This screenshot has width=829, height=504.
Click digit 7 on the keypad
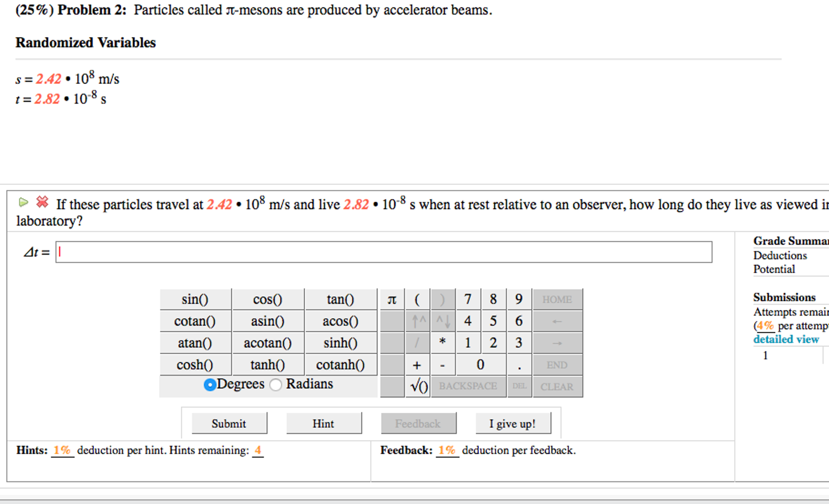(468, 299)
